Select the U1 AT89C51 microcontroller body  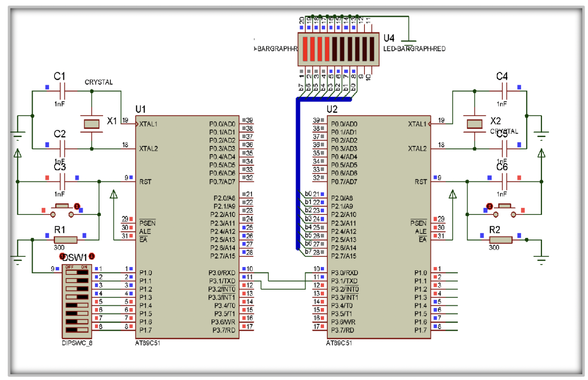pos(187,227)
